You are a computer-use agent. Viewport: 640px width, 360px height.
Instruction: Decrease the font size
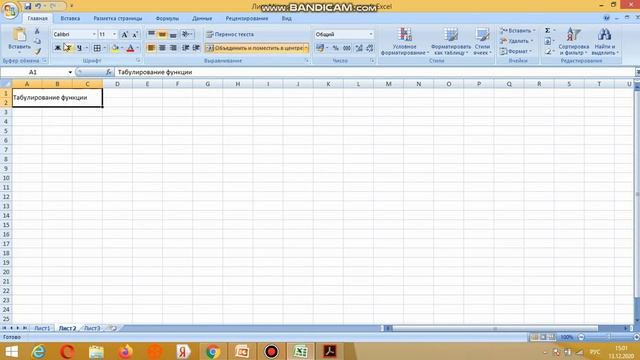coord(135,35)
